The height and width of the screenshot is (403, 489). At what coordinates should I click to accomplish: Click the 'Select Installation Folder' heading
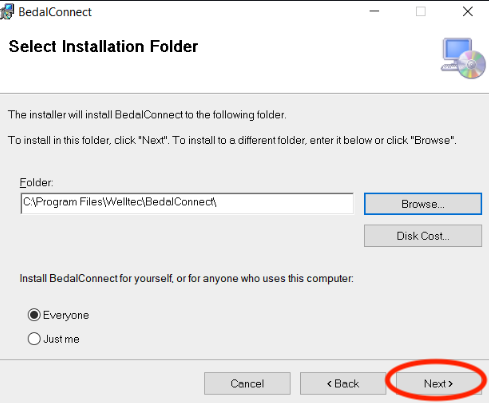[x=103, y=46]
